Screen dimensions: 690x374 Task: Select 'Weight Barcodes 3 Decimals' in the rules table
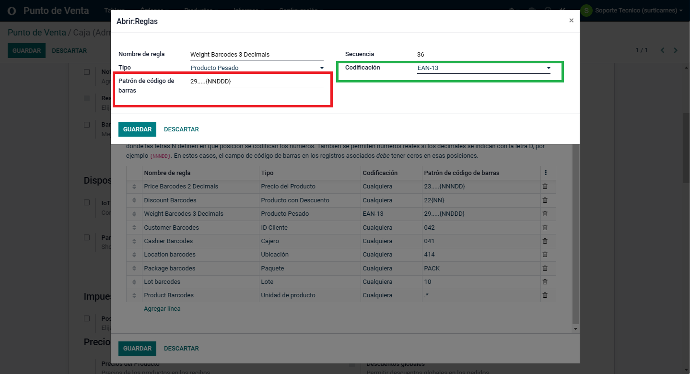[184, 214]
